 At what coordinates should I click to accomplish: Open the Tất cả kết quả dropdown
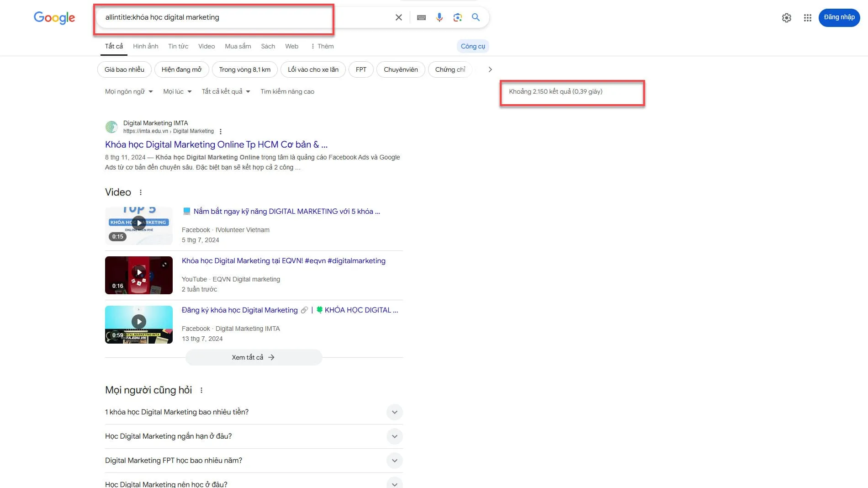(x=225, y=91)
